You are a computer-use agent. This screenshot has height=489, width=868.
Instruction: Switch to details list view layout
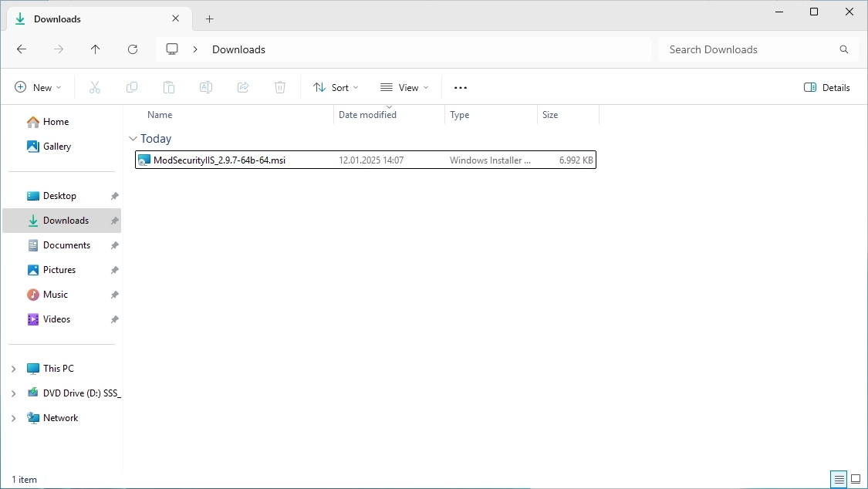pyautogui.click(x=838, y=480)
